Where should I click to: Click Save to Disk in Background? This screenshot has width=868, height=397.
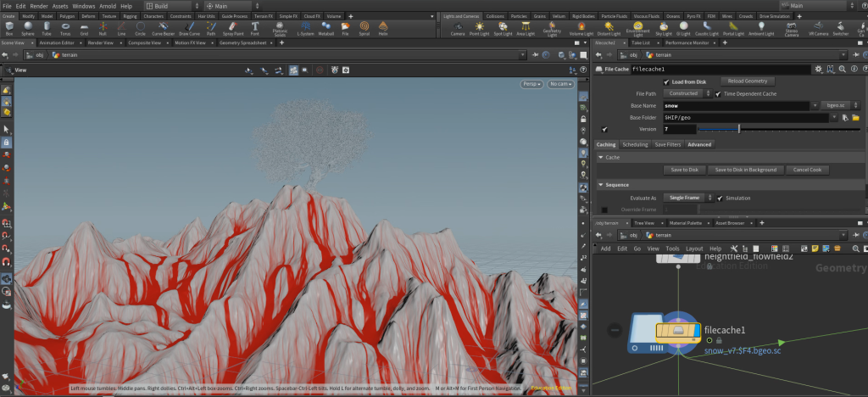pyautogui.click(x=746, y=170)
